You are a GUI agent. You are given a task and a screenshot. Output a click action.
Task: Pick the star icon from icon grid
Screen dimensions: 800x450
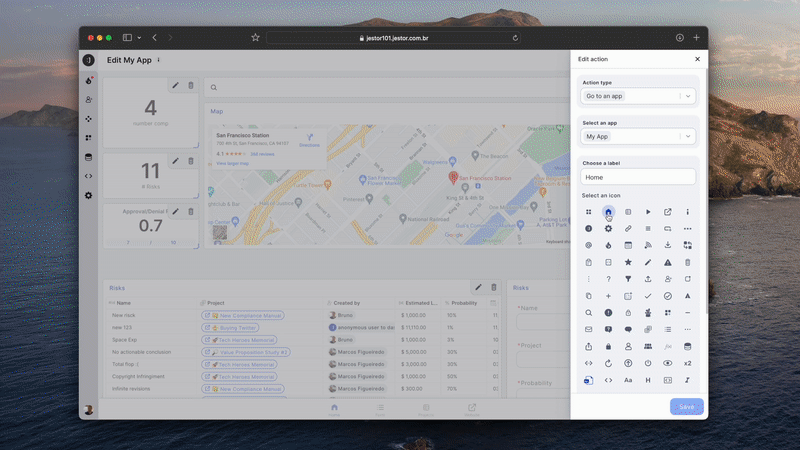(628, 262)
